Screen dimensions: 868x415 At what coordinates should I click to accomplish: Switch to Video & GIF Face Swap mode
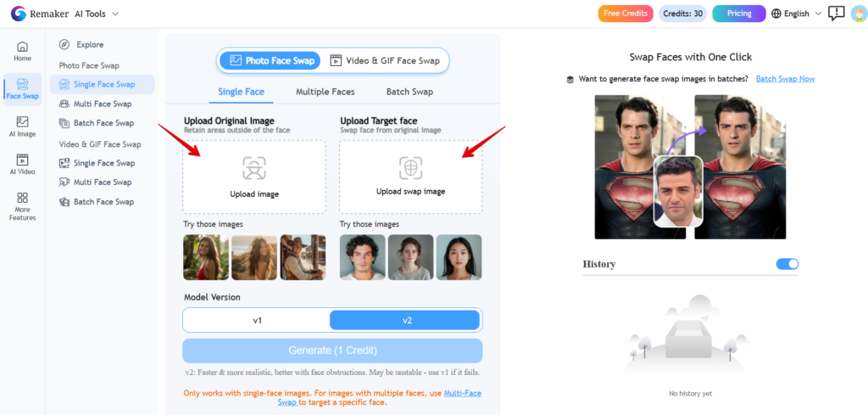click(385, 61)
